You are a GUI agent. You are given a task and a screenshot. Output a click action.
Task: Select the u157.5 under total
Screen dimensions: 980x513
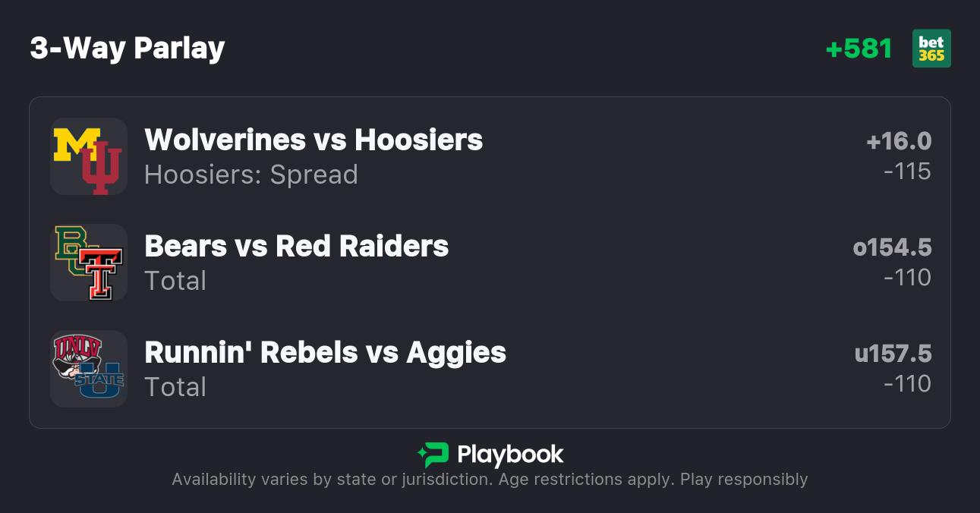[893, 354]
